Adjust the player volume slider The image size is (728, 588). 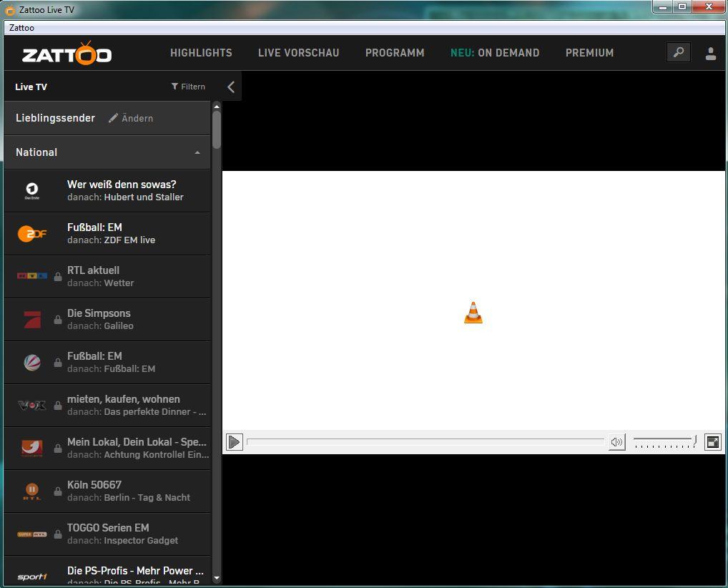(x=665, y=441)
